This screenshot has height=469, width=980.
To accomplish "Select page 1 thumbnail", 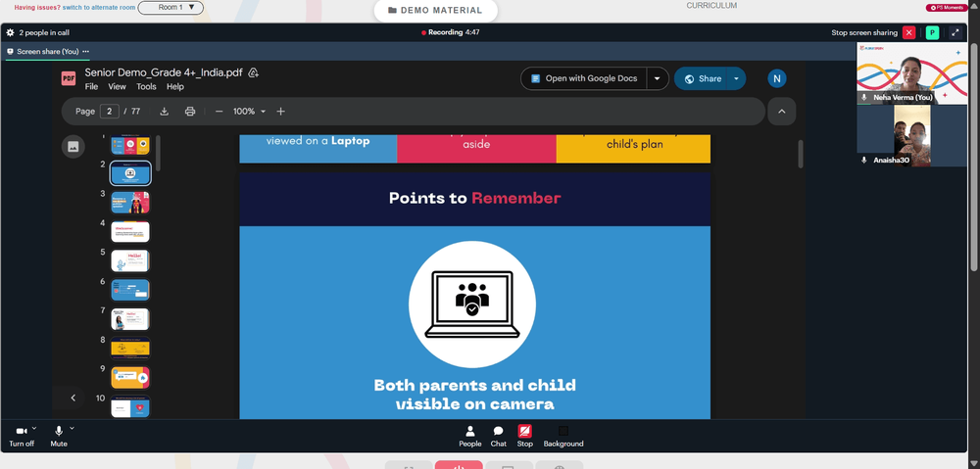I will [130, 145].
